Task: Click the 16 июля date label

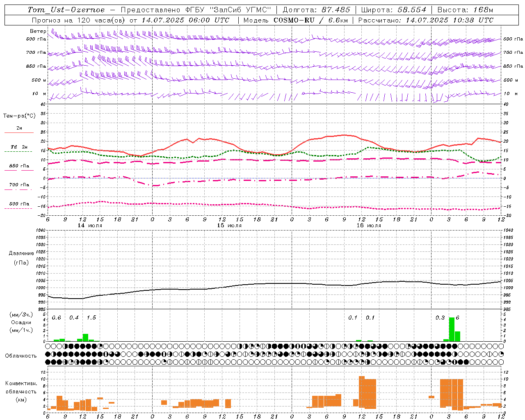Action: point(369,226)
